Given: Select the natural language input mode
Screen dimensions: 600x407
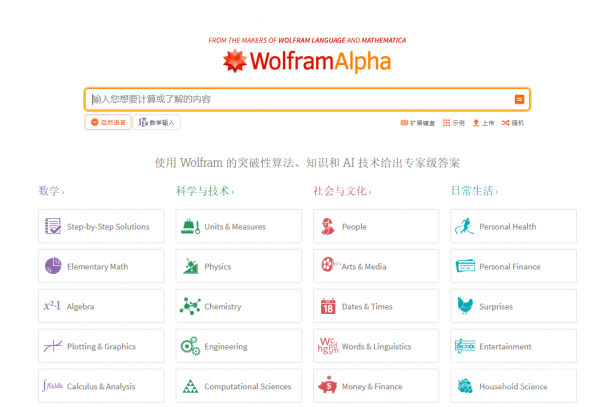Looking at the screenshot, I should pyautogui.click(x=108, y=122).
